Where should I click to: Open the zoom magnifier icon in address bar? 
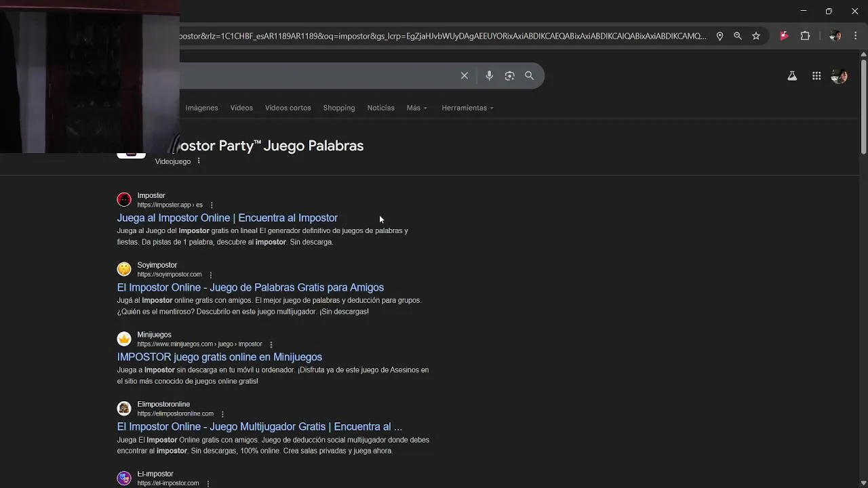(x=738, y=36)
